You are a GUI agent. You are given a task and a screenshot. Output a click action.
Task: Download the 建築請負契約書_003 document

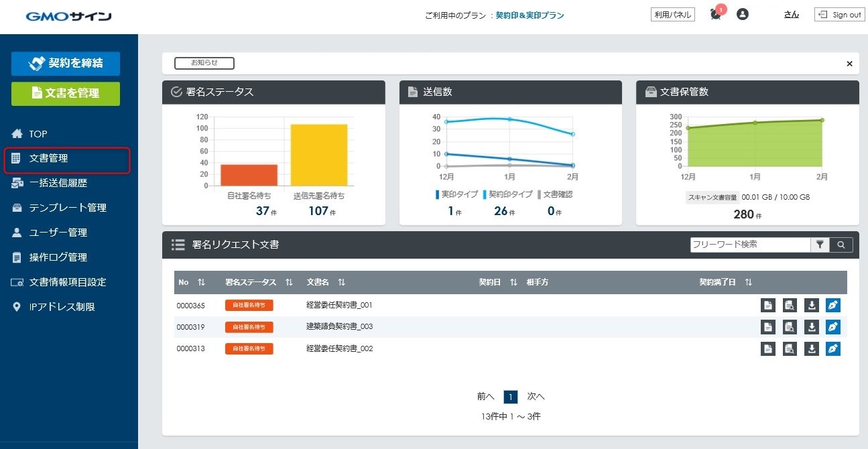pos(812,327)
